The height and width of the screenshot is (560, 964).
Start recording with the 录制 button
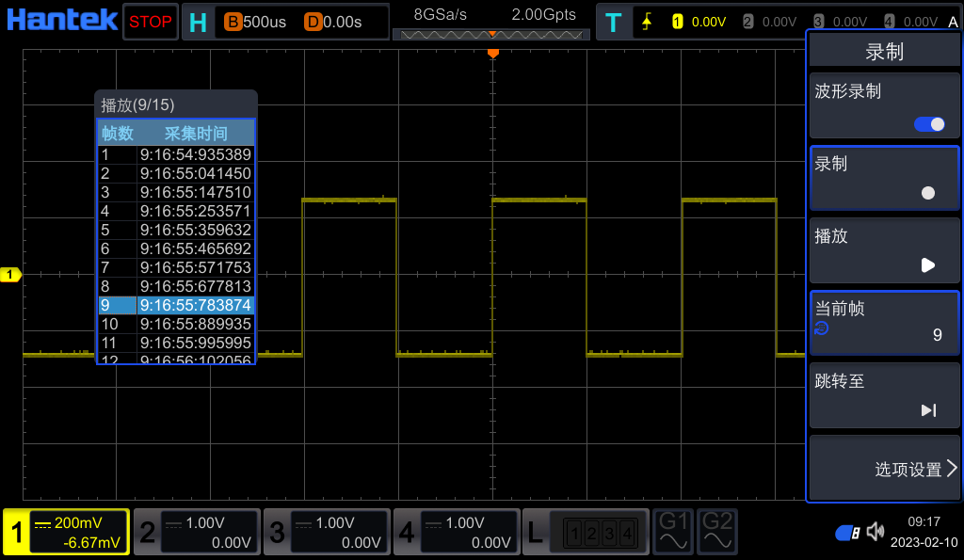884,177
